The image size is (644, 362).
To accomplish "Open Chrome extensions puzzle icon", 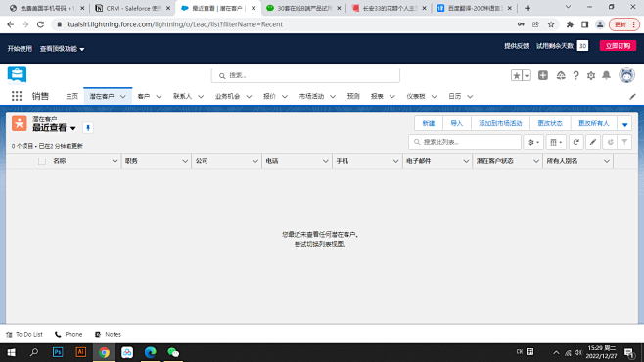I will pyautogui.click(x=570, y=24).
